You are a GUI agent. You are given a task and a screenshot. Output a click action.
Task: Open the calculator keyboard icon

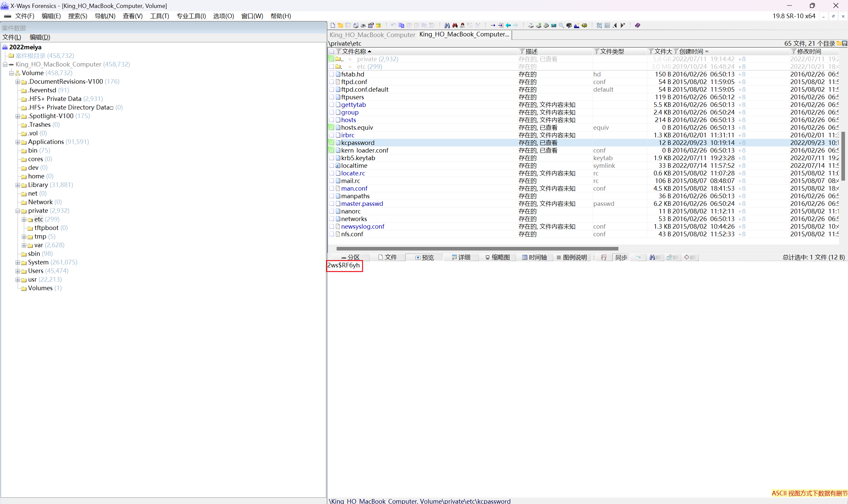click(x=554, y=25)
